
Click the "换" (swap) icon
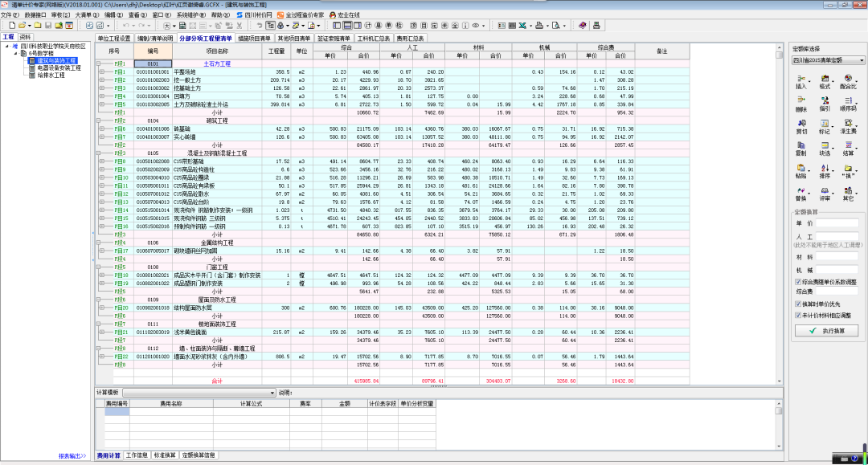coord(848,172)
